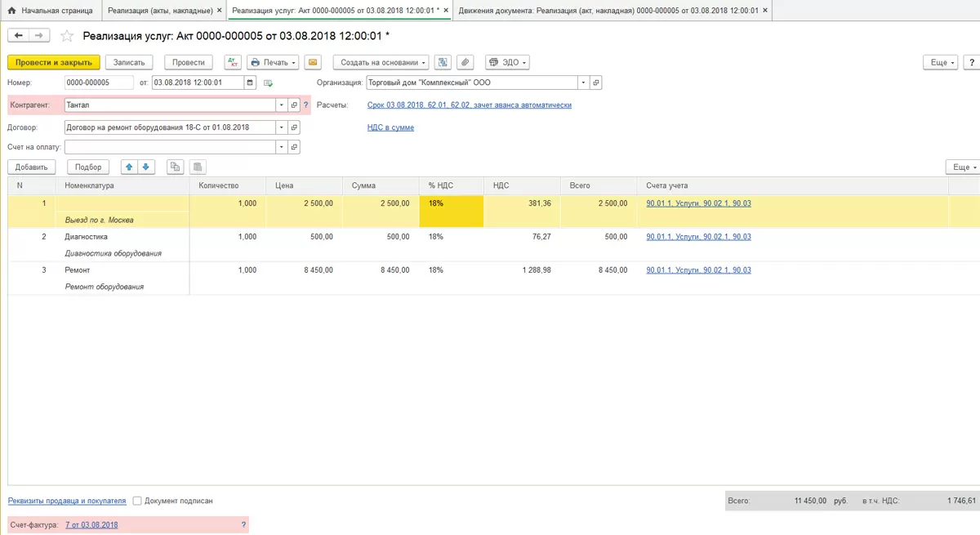Open the Договор record with the open icon
The image size is (980, 535).
294,127
